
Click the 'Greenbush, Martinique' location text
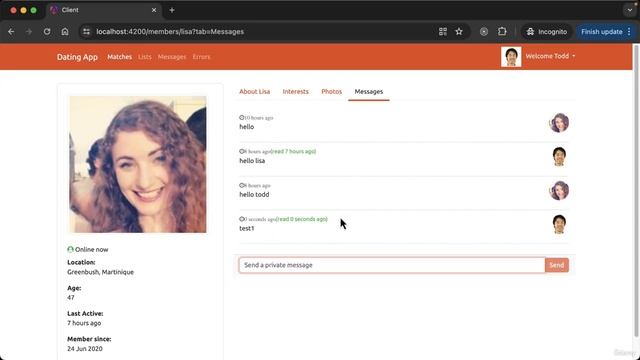point(100,272)
